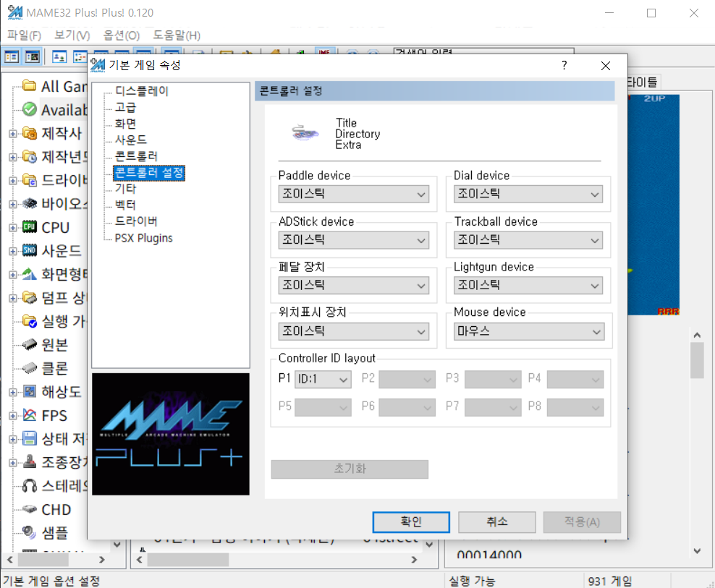Select the 상태 저장 save state folder

[x=30, y=438]
